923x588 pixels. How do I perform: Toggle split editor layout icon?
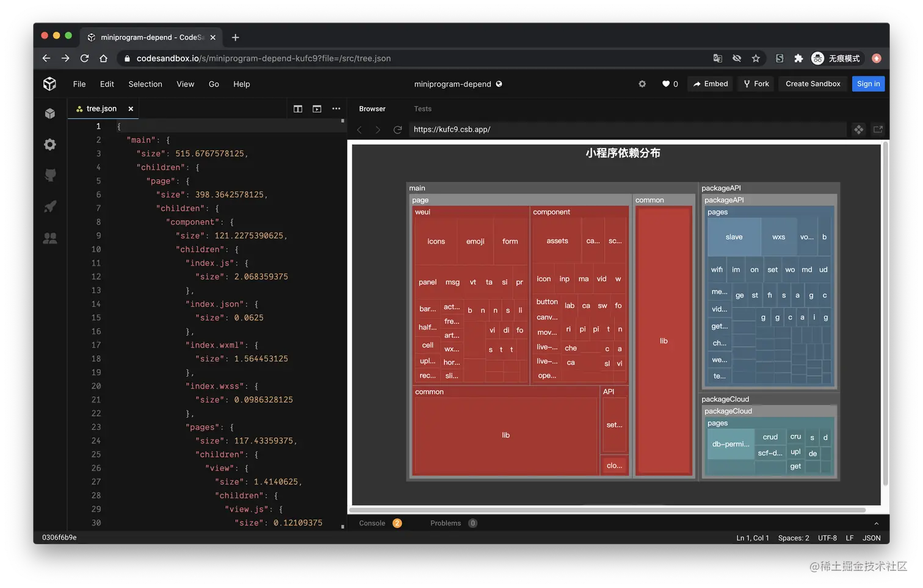coord(298,109)
